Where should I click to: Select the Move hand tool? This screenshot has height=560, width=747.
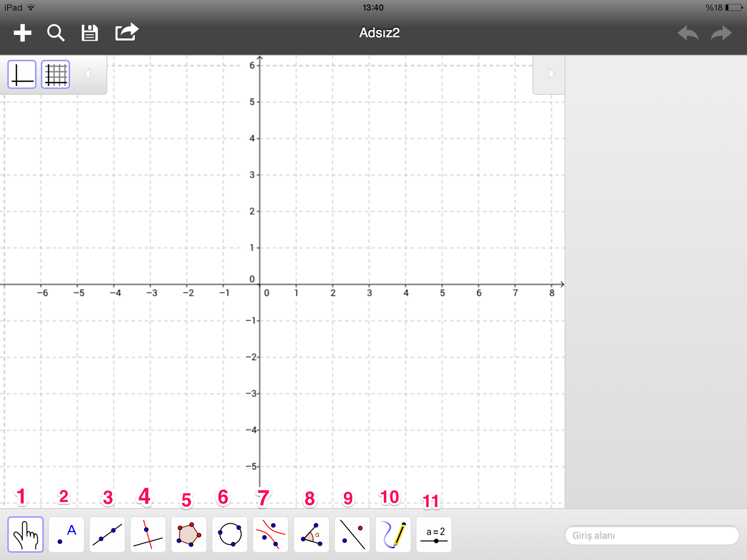click(26, 534)
